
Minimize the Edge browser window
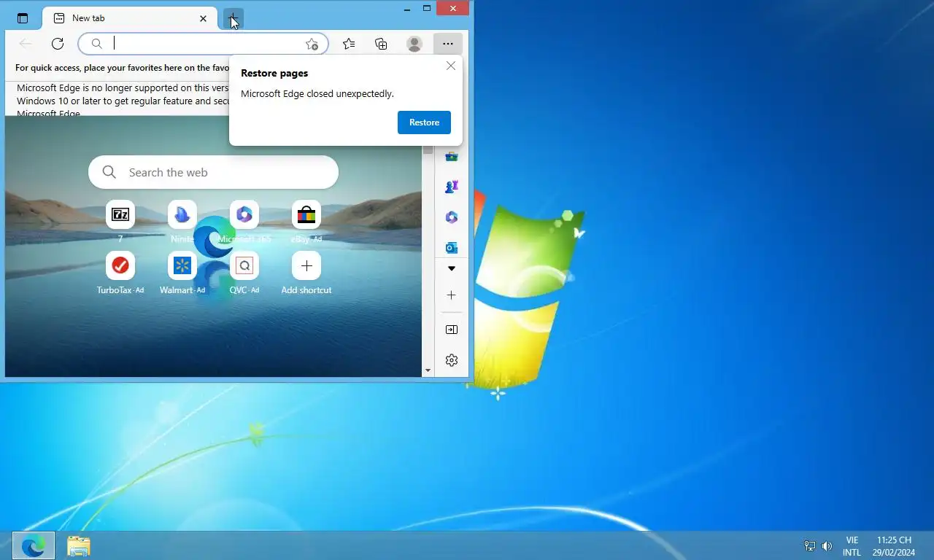pos(407,9)
